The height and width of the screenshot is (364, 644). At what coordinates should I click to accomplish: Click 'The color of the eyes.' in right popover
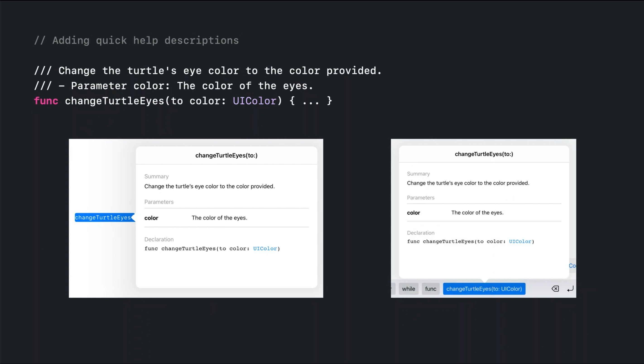coord(477,213)
